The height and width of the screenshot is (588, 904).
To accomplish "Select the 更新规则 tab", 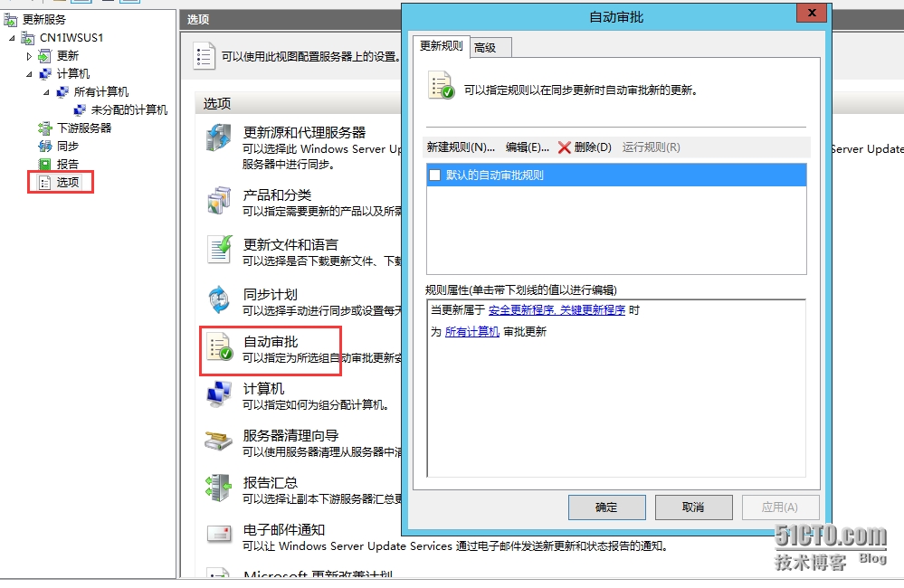I will (441, 45).
